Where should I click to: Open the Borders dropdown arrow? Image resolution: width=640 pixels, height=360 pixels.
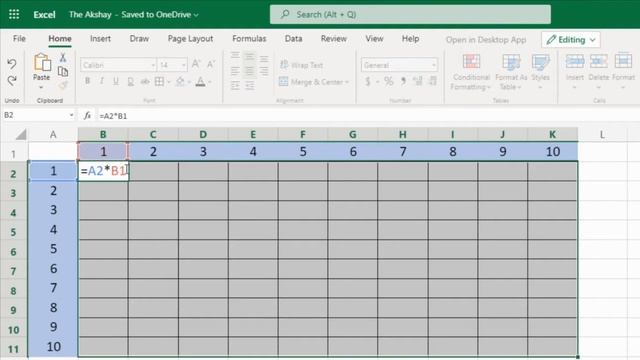[x=169, y=82]
